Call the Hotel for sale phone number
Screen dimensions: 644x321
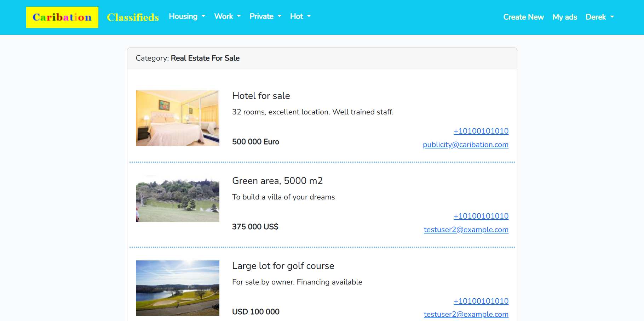point(481,131)
